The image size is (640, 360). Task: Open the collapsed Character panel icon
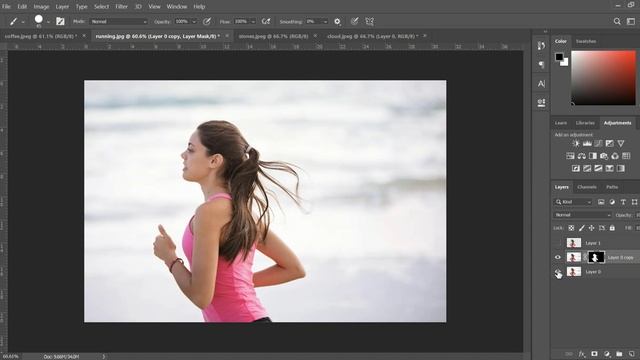coord(541,84)
